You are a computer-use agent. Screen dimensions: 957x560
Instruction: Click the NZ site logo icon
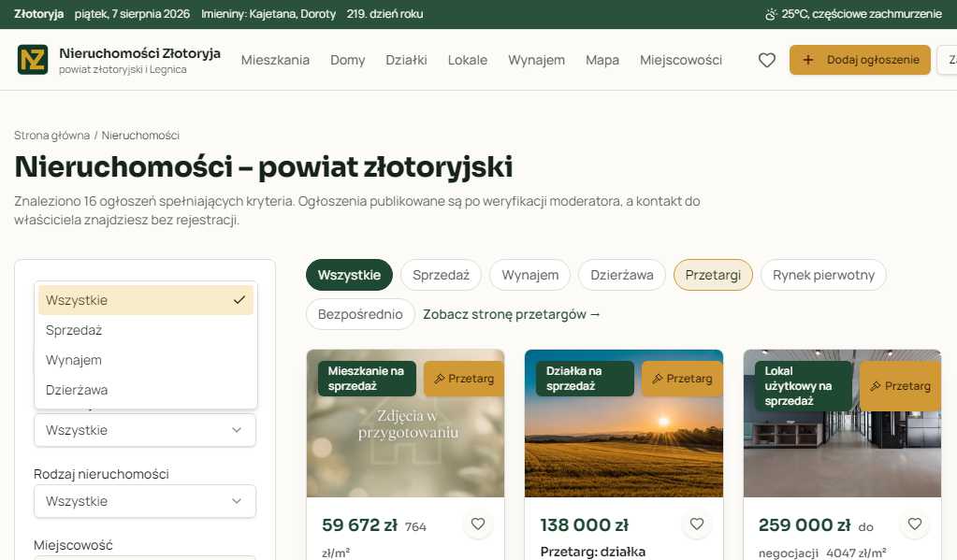coord(33,60)
